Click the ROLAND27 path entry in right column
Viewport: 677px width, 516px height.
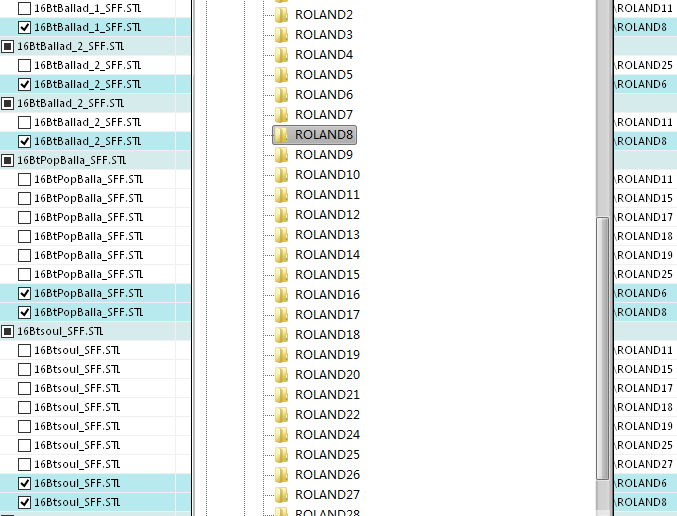(x=644, y=464)
